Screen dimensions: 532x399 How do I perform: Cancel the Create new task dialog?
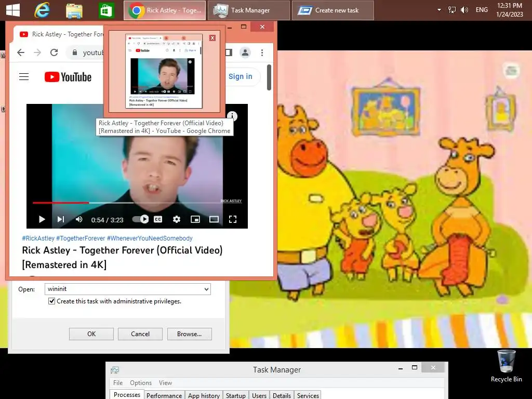click(140, 334)
